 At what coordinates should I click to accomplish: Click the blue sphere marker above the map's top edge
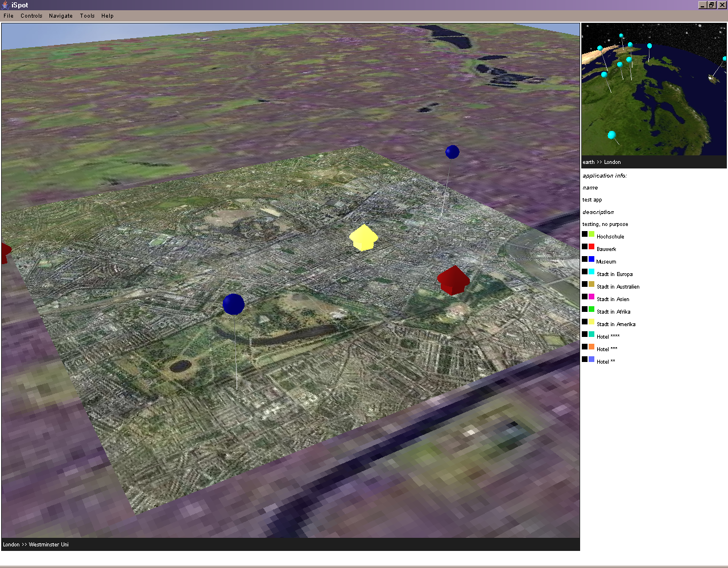(x=452, y=151)
